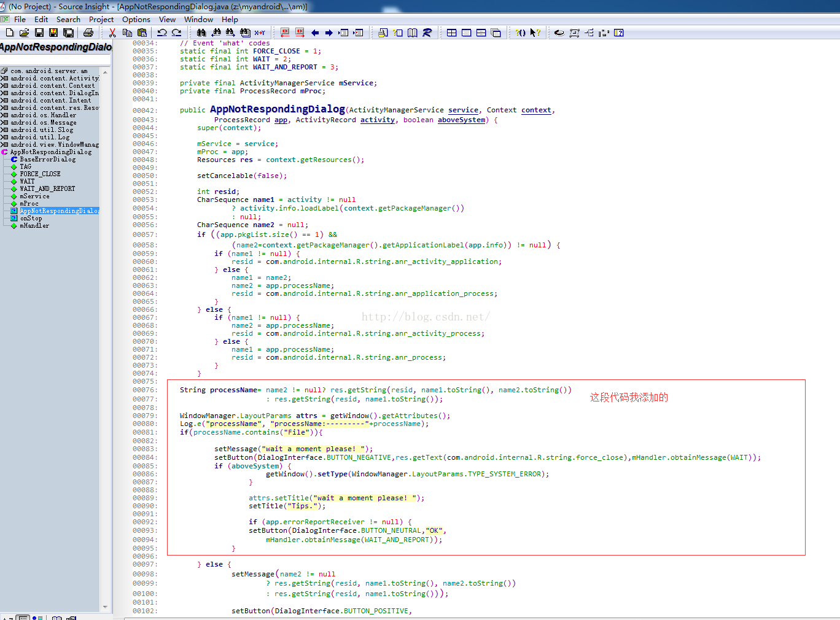Select com.android.server.am in symbol list

(49, 71)
